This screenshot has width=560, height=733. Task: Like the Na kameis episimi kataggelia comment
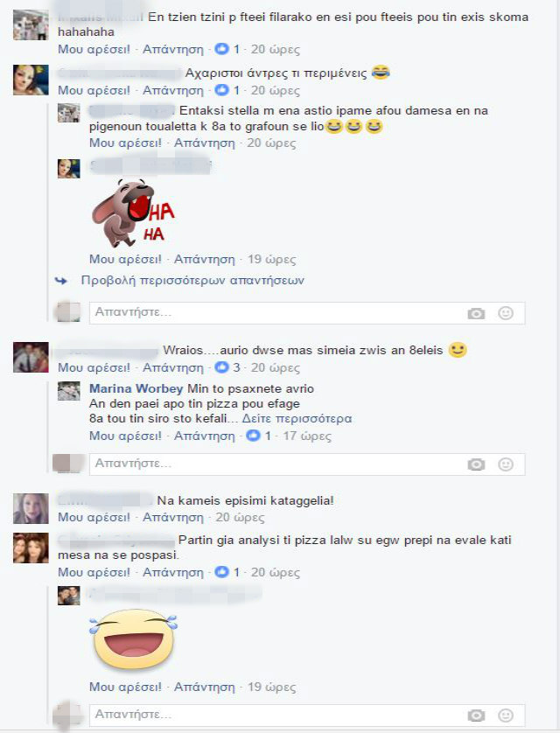(x=94, y=518)
